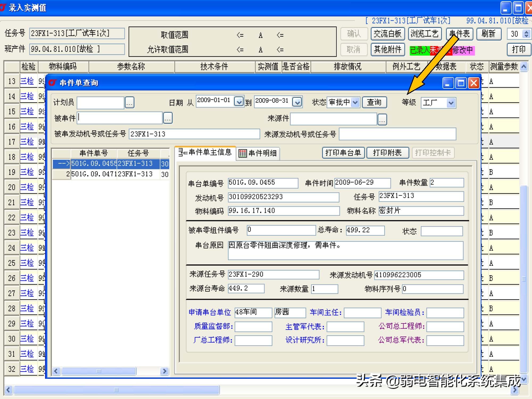Click the 发动机号 field 30109920523293
This screenshot has width=532, height=399.
coord(283,197)
